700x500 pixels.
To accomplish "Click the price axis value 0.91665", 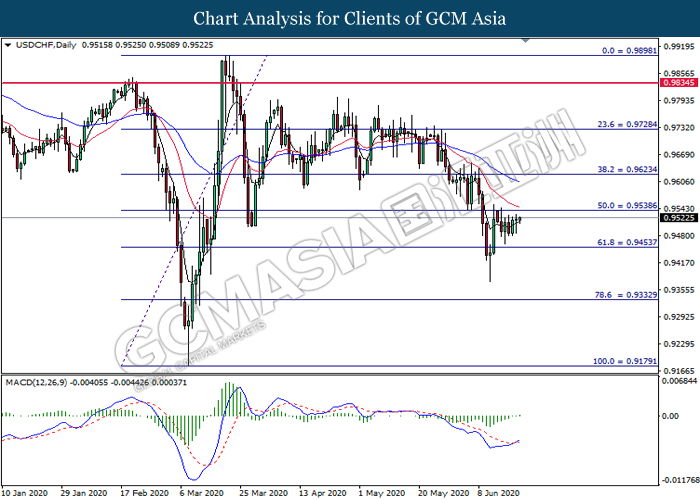I will 679,371.
